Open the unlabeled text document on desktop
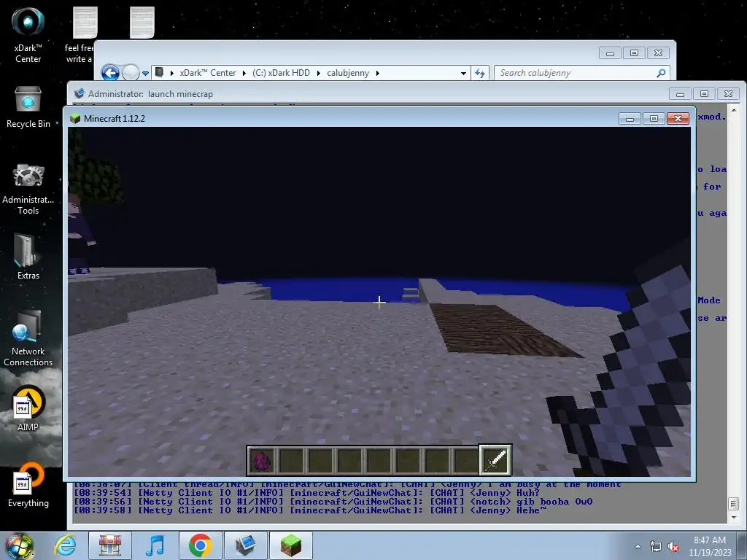The image size is (747, 560). (142, 23)
